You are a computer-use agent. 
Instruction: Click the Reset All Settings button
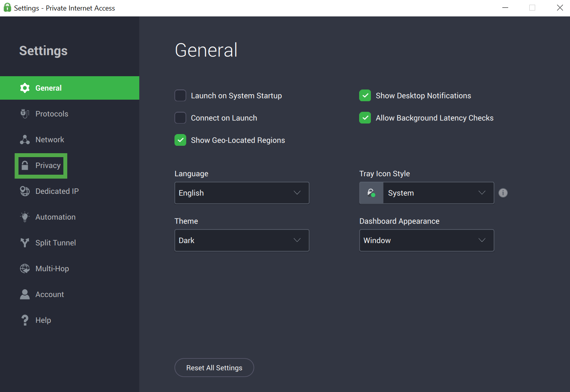(214, 368)
